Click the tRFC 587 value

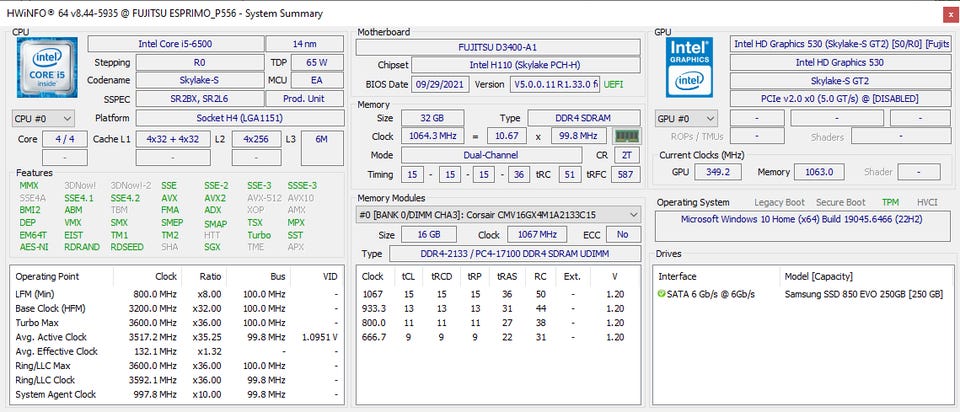coord(626,174)
